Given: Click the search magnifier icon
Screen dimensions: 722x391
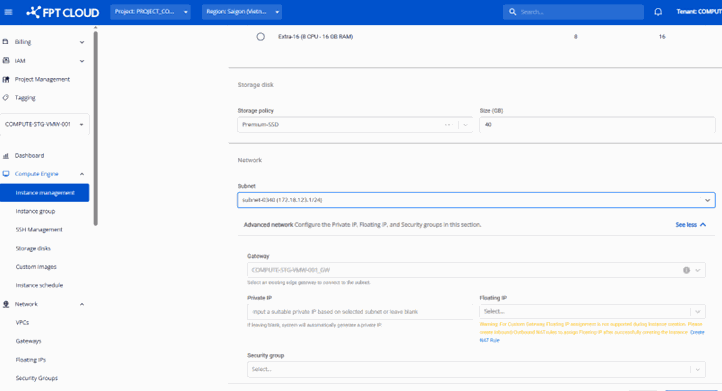Looking at the screenshot, I should click(512, 12).
